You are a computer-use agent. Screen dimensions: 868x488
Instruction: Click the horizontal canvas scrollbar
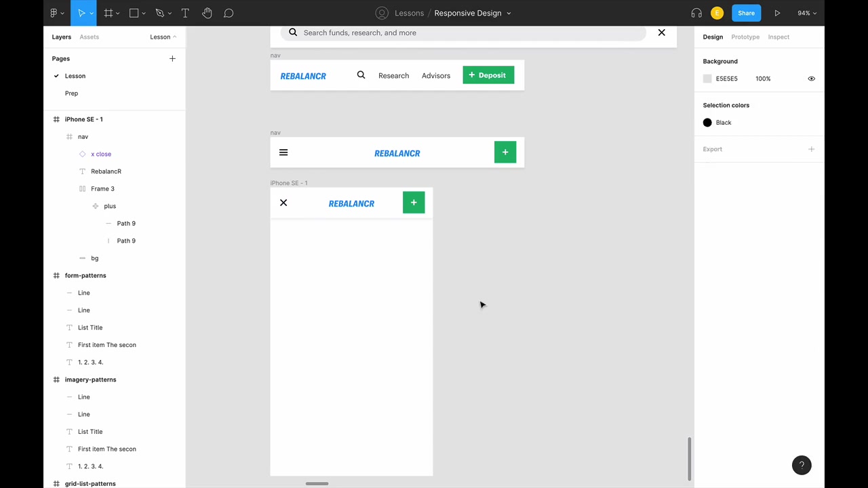pos(317,484)
